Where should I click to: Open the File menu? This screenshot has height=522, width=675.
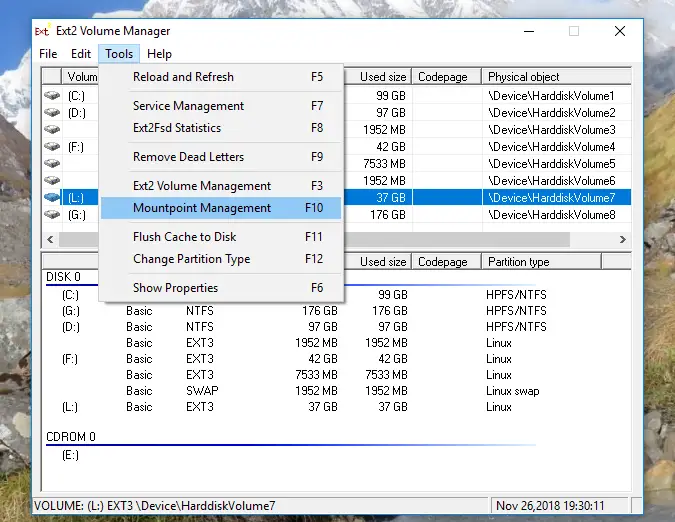(48, 54)
